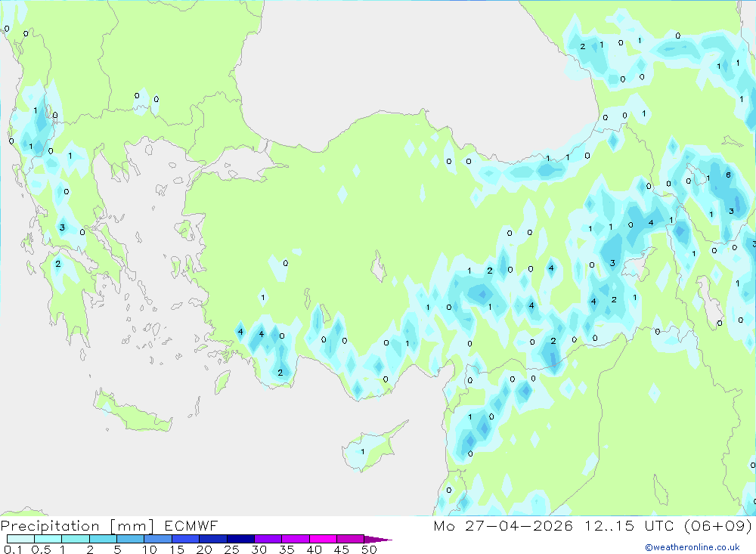Click the '12..15 UTC' time text
The width and height of the screenshot is (756, 554).
(629, 525)
